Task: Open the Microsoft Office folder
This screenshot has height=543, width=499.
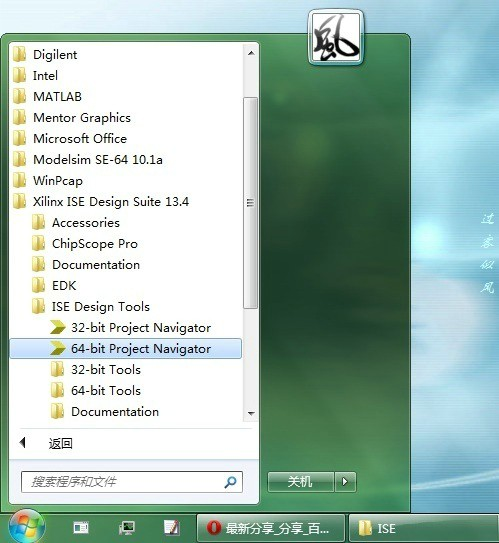Action: tap(126, 139)
